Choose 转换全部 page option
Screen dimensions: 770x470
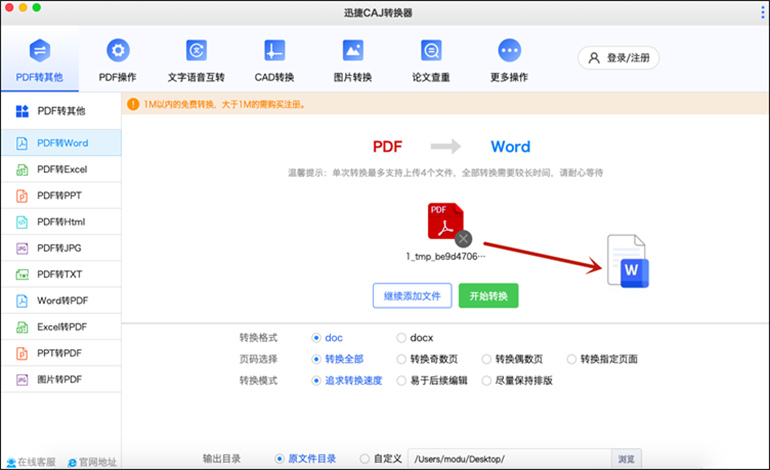tap(316, 359)
